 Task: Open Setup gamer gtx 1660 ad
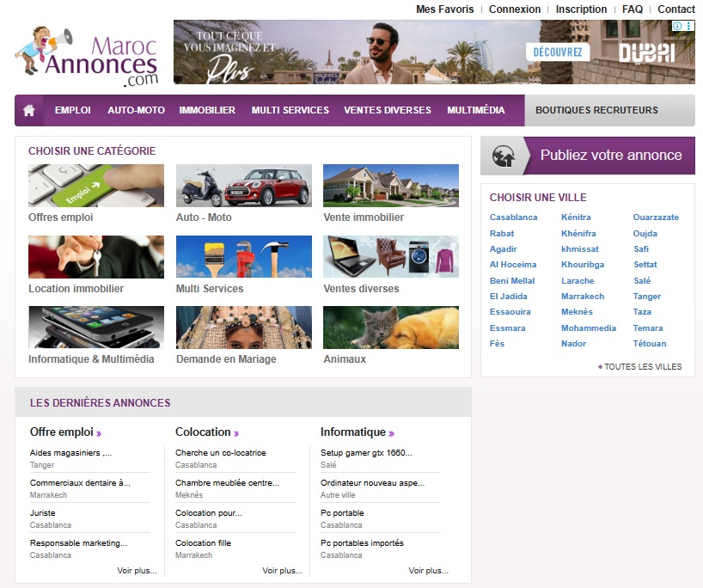[366, 453]
